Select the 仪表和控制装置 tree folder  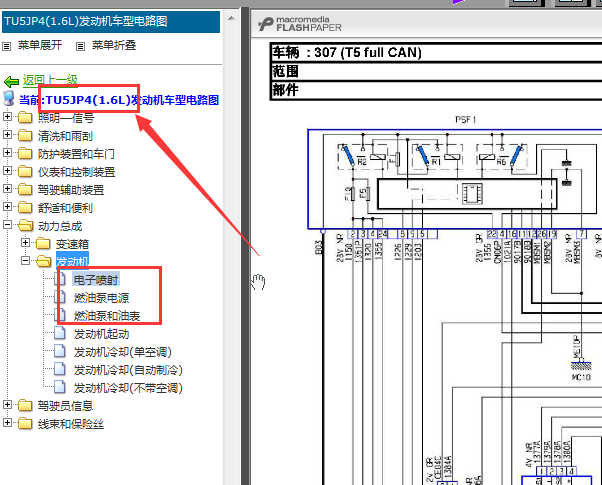[76, 172]
